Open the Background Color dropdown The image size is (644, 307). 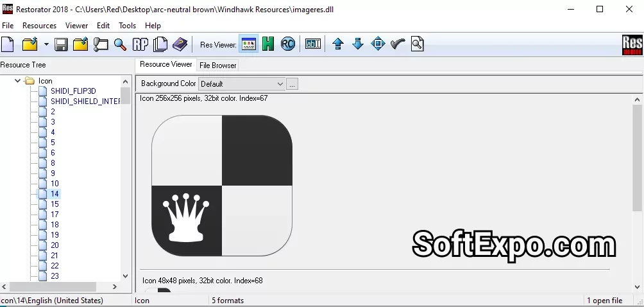242,84
